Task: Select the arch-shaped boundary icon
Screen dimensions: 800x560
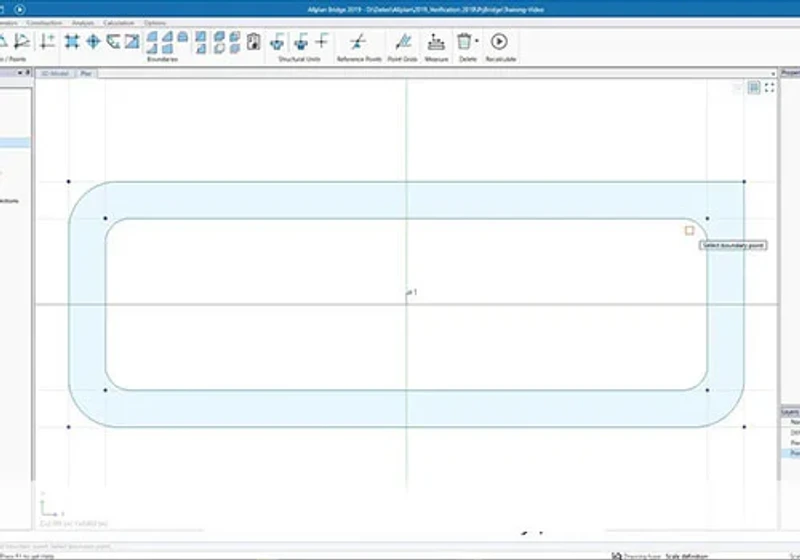Action: coord(183,36)
